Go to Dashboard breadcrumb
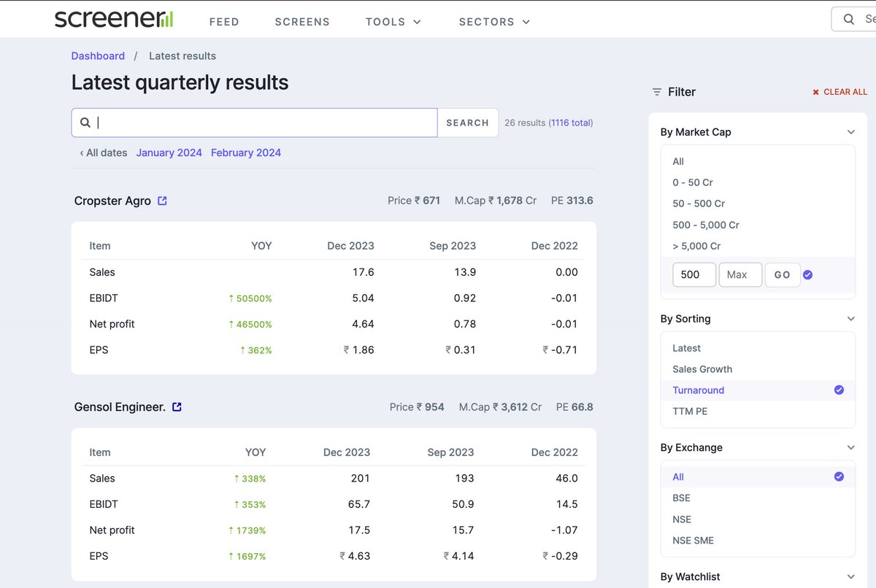 click(x=98, y=56)
